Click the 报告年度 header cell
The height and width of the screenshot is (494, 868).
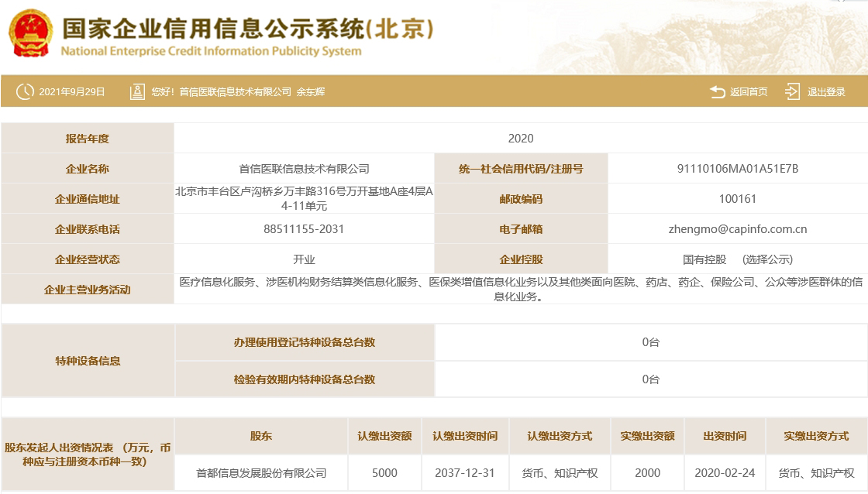tap(88, 139)
